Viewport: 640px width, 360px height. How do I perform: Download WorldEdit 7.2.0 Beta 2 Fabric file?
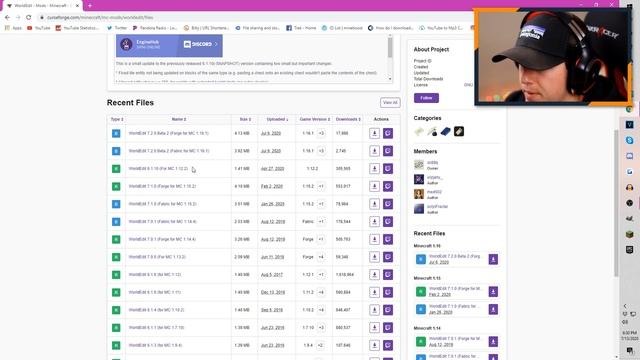point(374,151)
